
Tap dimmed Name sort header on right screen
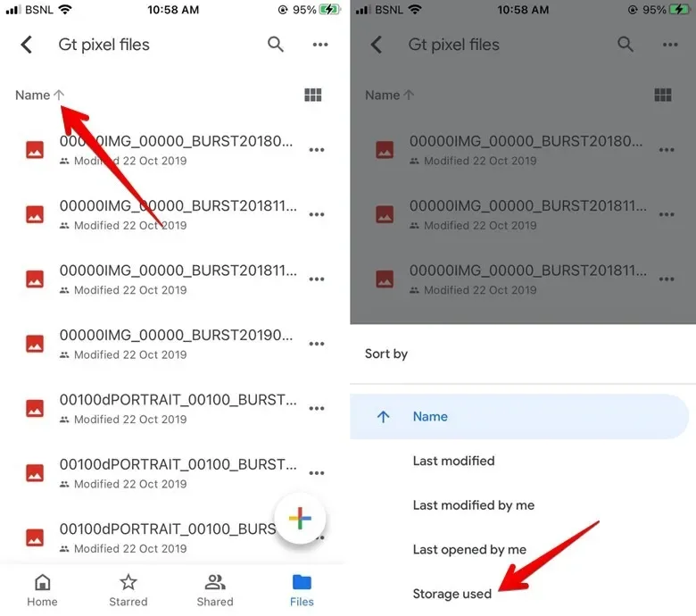tap(389, 95)
